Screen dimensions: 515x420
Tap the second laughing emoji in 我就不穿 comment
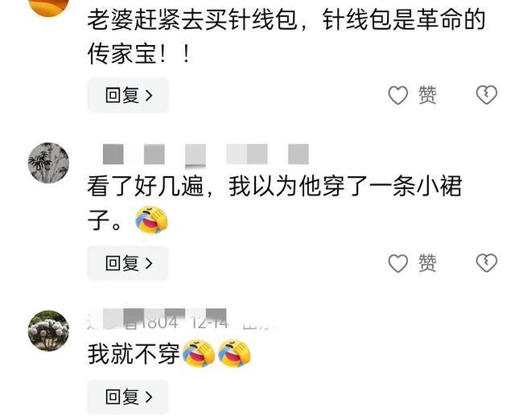(234, 353)
